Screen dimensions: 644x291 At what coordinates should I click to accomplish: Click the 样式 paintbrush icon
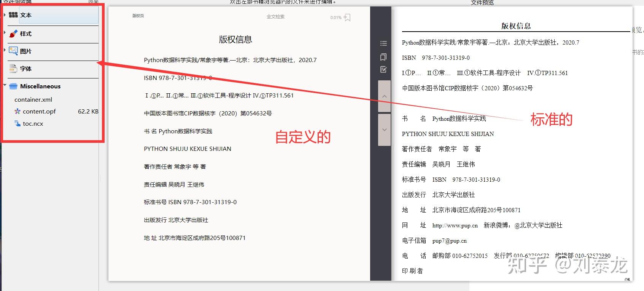pos(13,34)
